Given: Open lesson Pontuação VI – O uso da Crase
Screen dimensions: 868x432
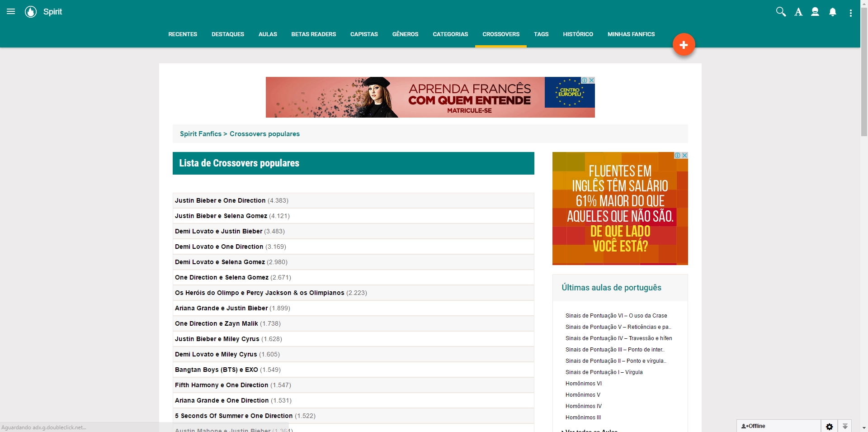Looking at the screenshot, I should click(x=616, y=316).
